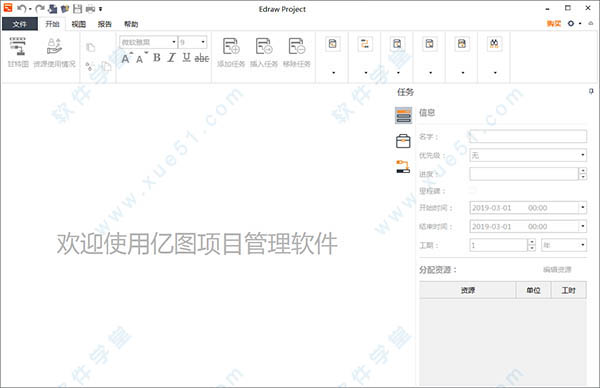
Task: Click the scissors cut icon
Action: pyautogui.click(x=89, y=67)
